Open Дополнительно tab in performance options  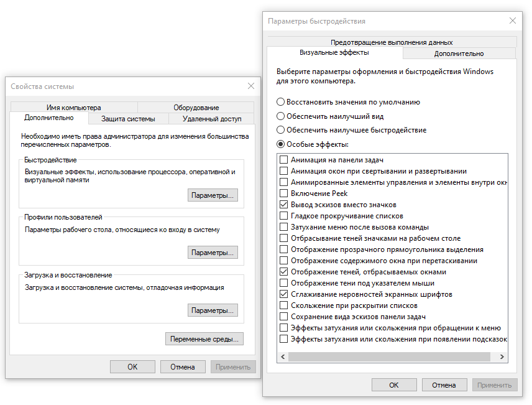click(459, 54)
